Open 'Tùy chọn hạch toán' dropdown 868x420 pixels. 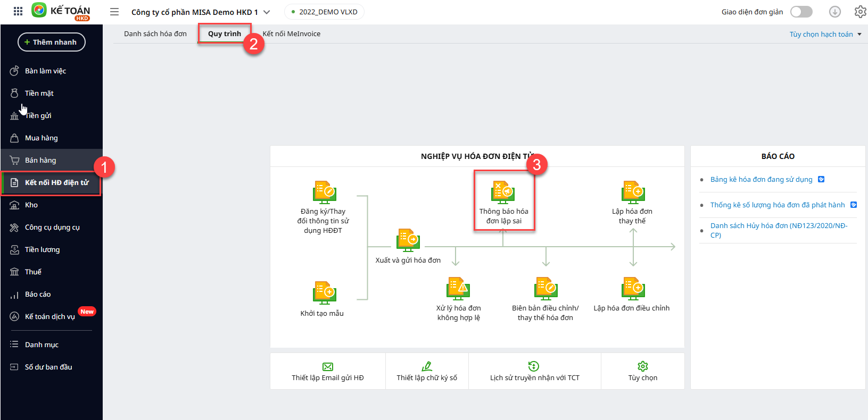click(x=825, y=34)
